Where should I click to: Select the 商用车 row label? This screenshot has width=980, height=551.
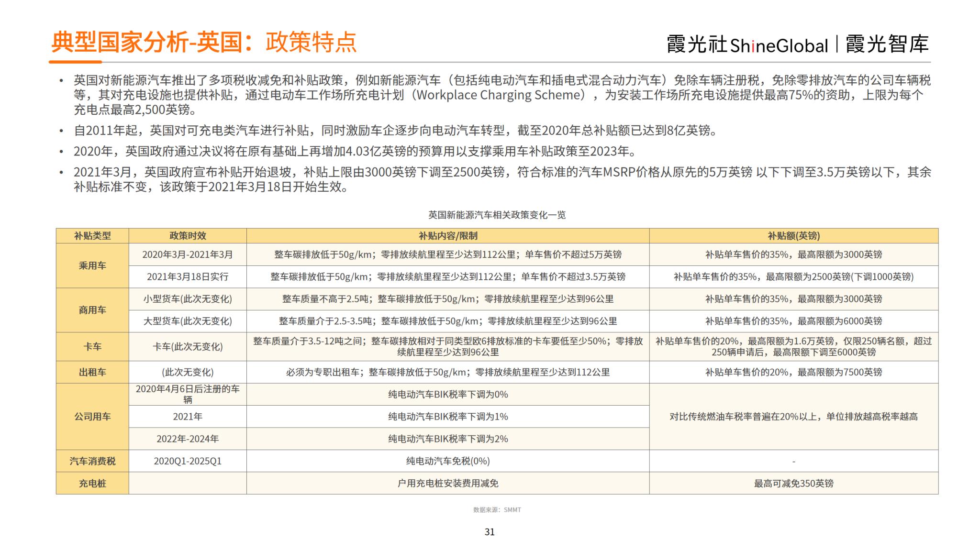click(x=92, y=310)
